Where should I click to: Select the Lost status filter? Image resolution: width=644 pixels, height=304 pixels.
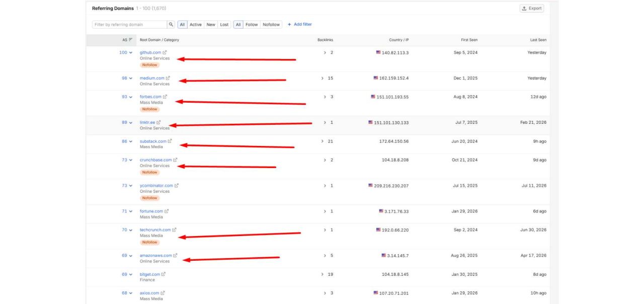(224, 24)
